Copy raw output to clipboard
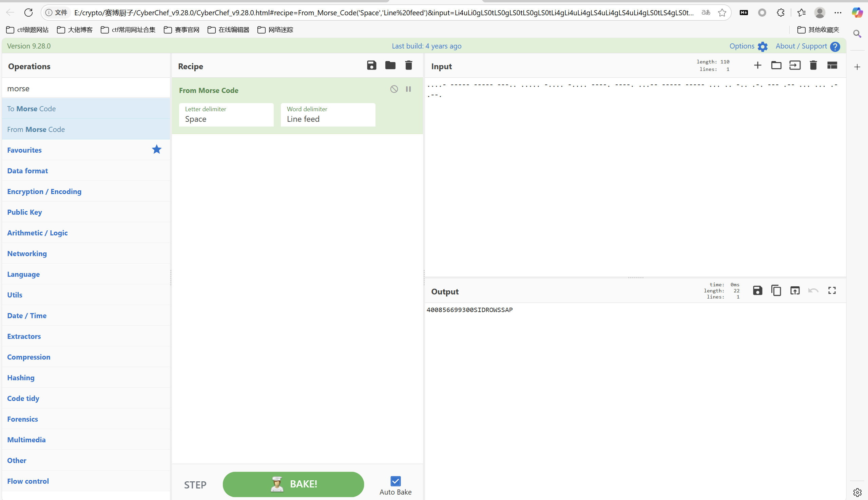 click(x=776, y=290)
